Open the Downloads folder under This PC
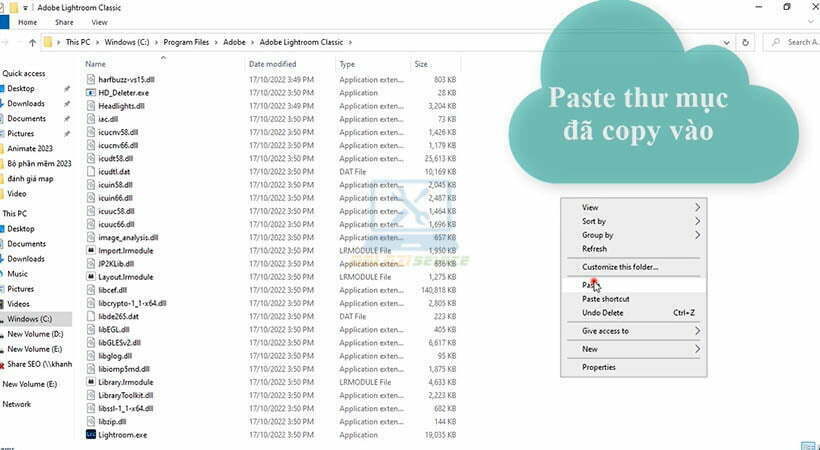This screenshot has height=450, width=820. (26, 259)
